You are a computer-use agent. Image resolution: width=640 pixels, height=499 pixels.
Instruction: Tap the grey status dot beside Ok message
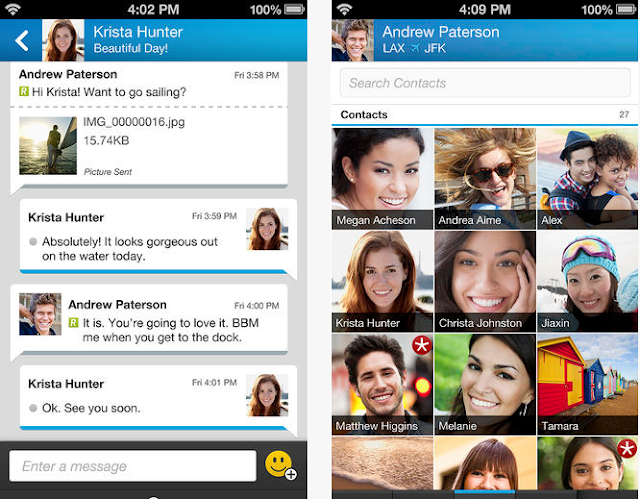[33, 408]
